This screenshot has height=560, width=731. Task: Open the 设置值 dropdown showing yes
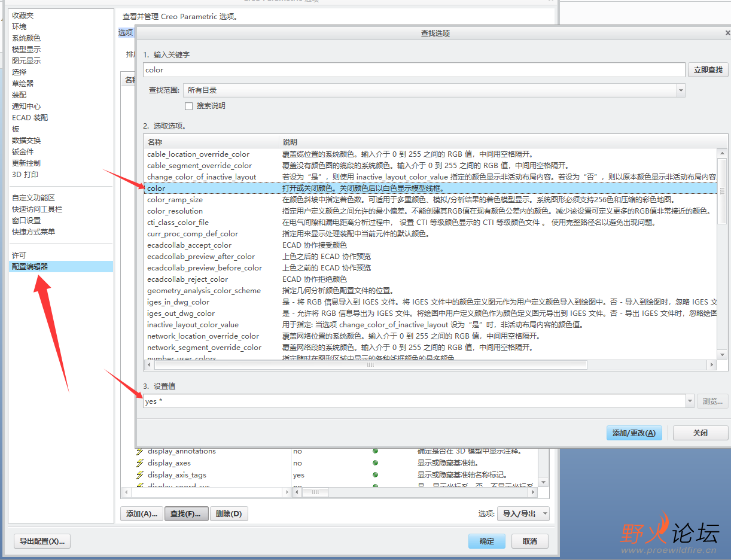pyautogui.click(x=690, y=401)
